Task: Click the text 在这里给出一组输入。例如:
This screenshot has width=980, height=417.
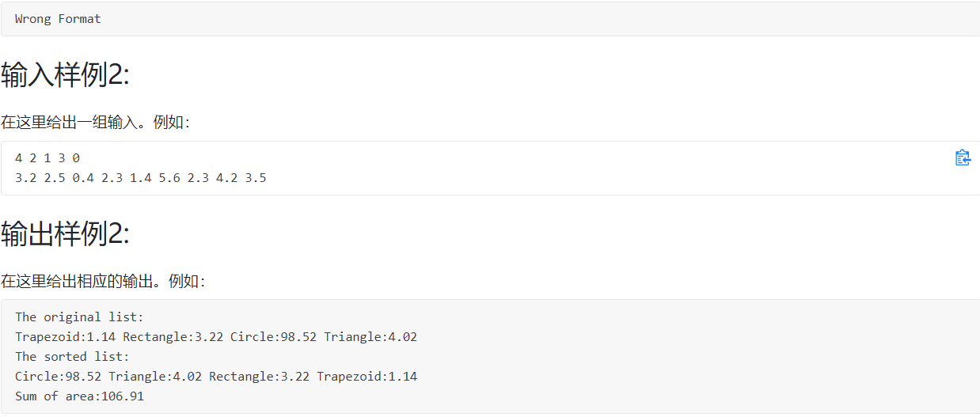Action: click(x=96, y=123)
